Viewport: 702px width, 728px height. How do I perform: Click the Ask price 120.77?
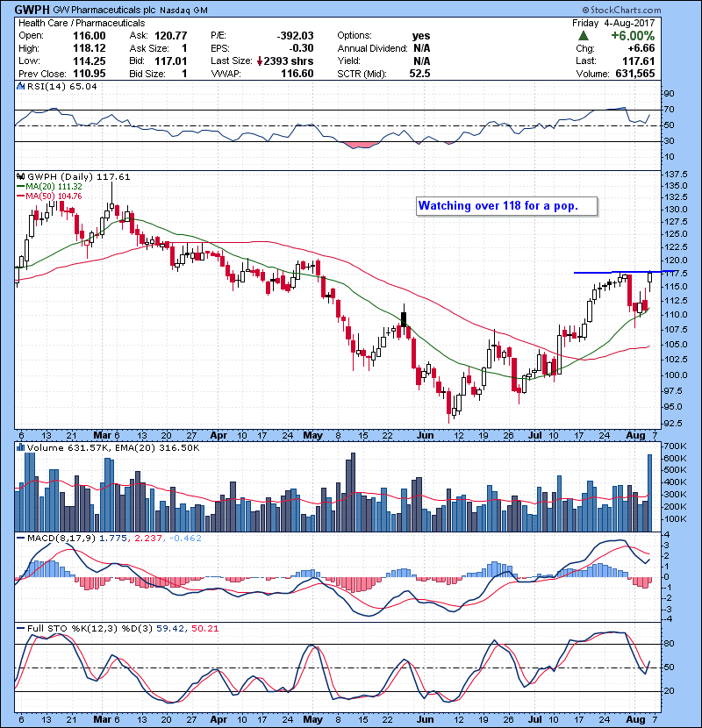point(171,36)
